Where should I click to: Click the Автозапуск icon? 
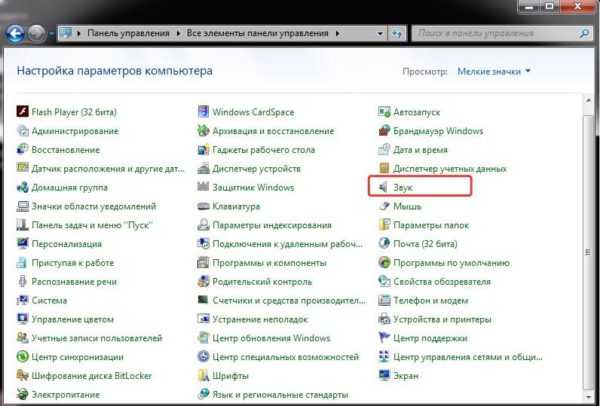point(384,112)
